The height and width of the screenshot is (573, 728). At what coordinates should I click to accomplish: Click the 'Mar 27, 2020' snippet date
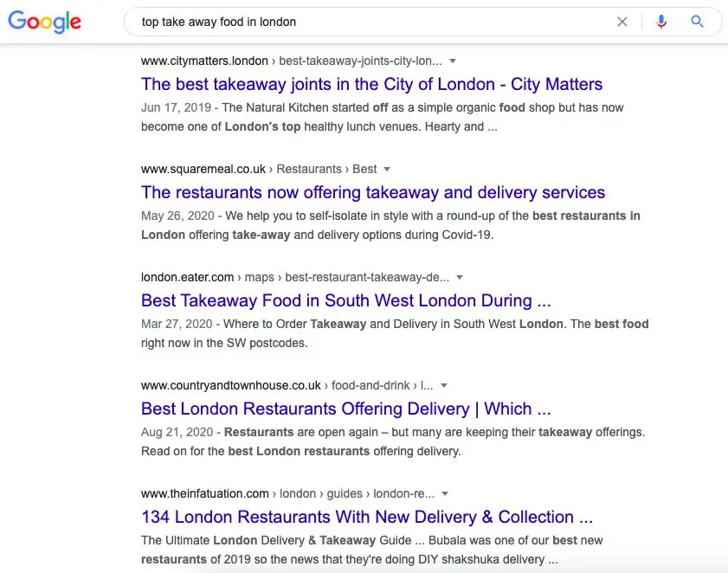[177, 324]
